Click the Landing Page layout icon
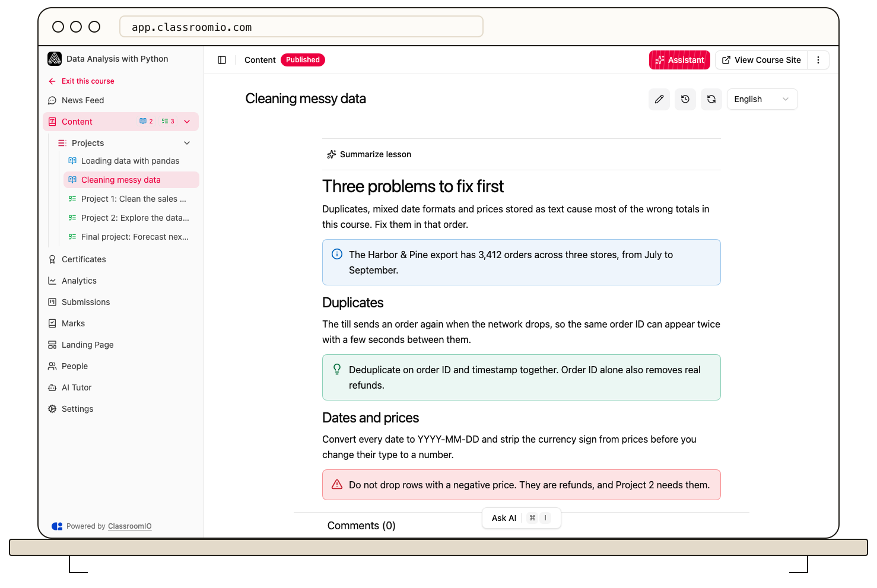This screenshot has height=588, width=877. click(x=52, y=345)
